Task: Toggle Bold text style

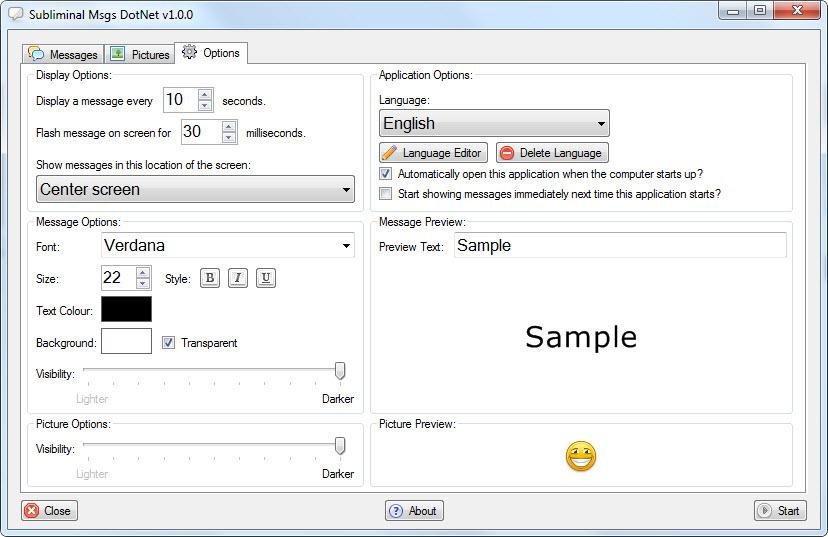Action: (210, 278)
